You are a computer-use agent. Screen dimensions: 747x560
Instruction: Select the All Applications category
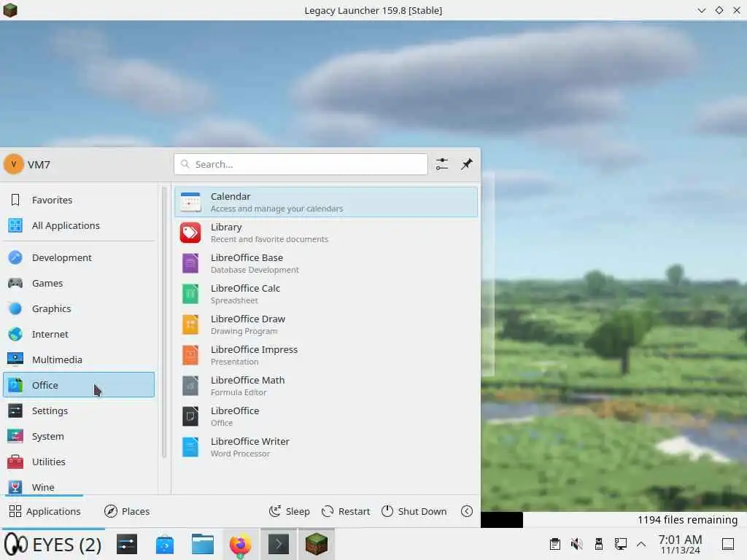(79, 225)
